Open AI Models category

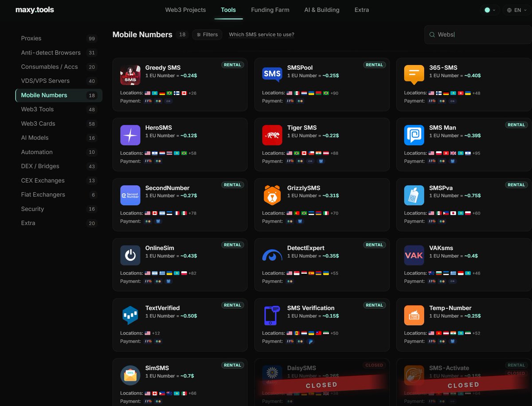[59, 137]
